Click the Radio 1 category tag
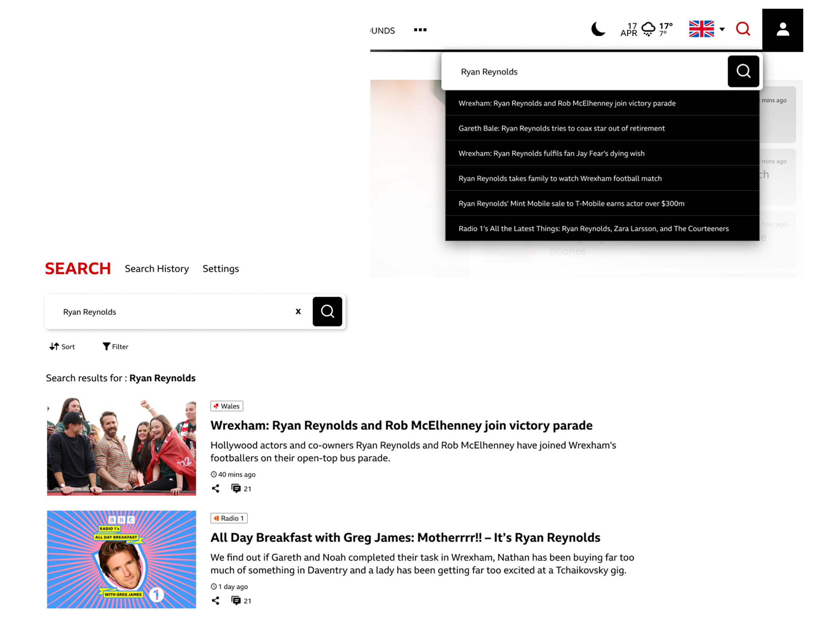The image size is (840, 635). click(x=229, y=518)
